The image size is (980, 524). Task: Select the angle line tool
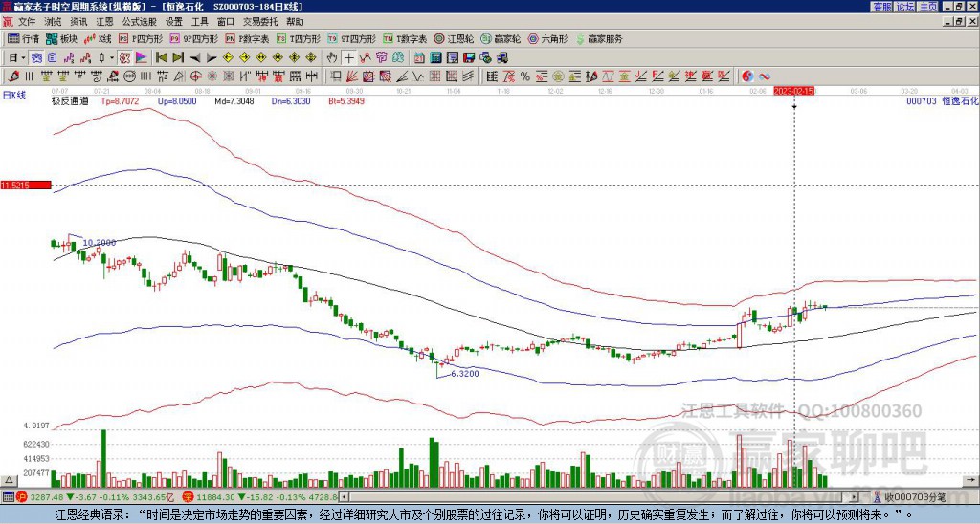click(x=402, y=76)
